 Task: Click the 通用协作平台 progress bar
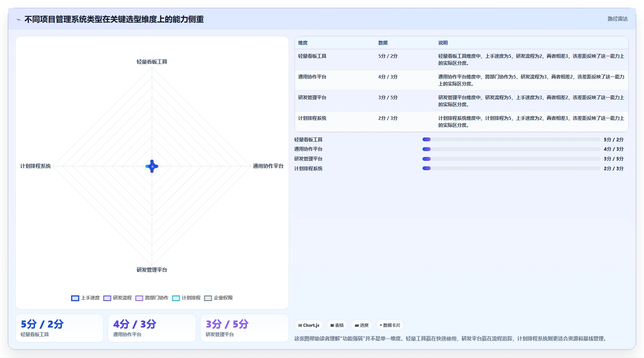click(511, 149)
